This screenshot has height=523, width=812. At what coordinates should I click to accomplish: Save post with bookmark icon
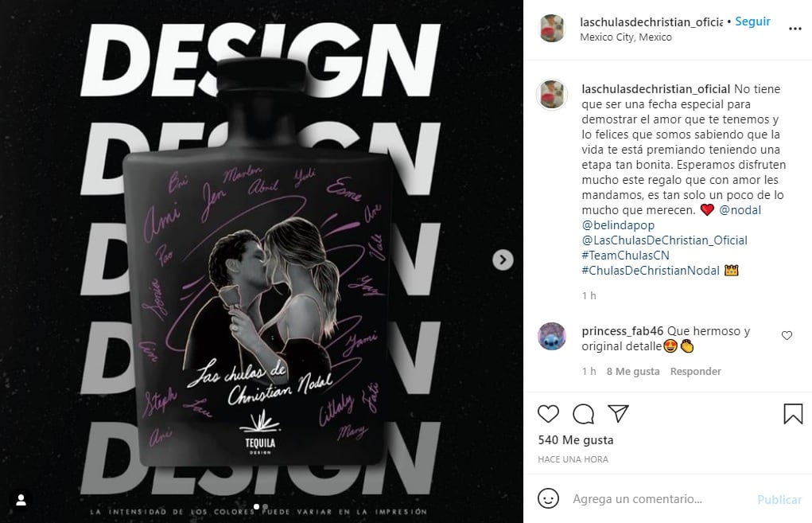coord(793,414)
